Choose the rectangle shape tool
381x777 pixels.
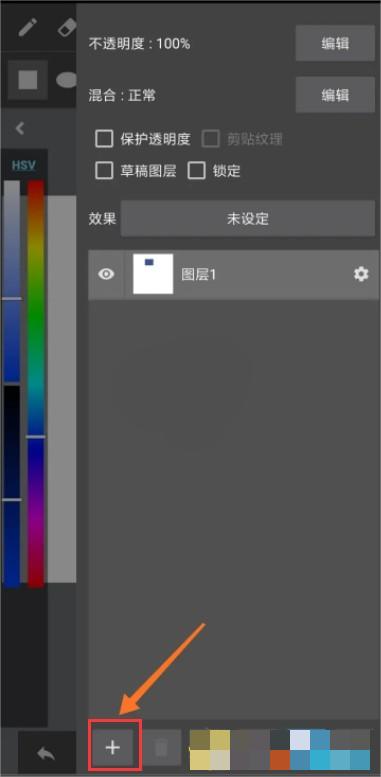tap(28, 79)
